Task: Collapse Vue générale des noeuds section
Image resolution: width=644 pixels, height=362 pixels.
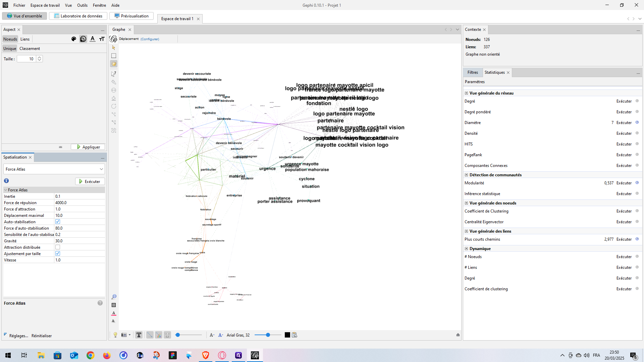Action: (466, 203)
